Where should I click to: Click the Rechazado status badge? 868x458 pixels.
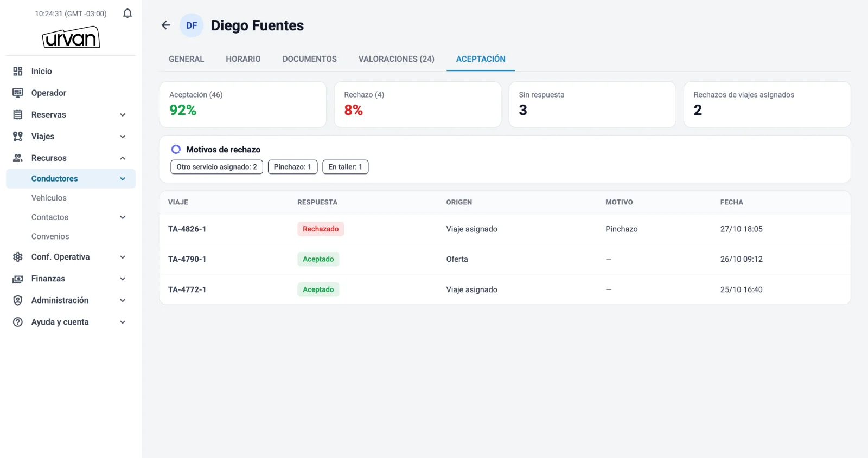tap(321, 229)
